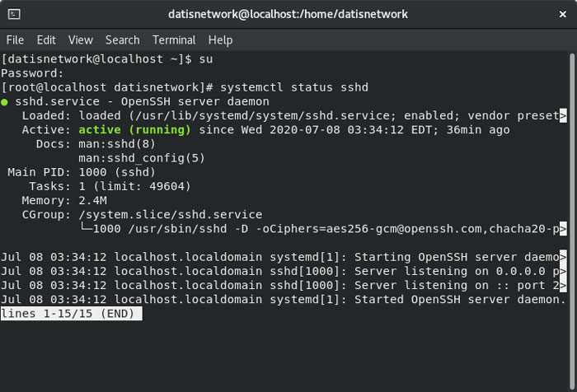Click the truncation marker after chacha20-p
The image size is (577, 392).
tap(563, 229)
